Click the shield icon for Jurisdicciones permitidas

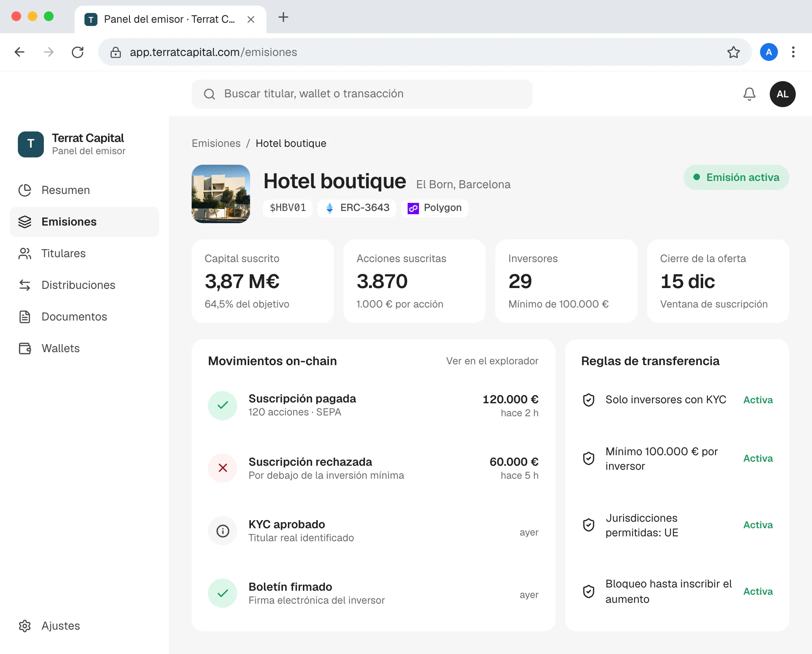pyautogui.click(x=588, y=525)
